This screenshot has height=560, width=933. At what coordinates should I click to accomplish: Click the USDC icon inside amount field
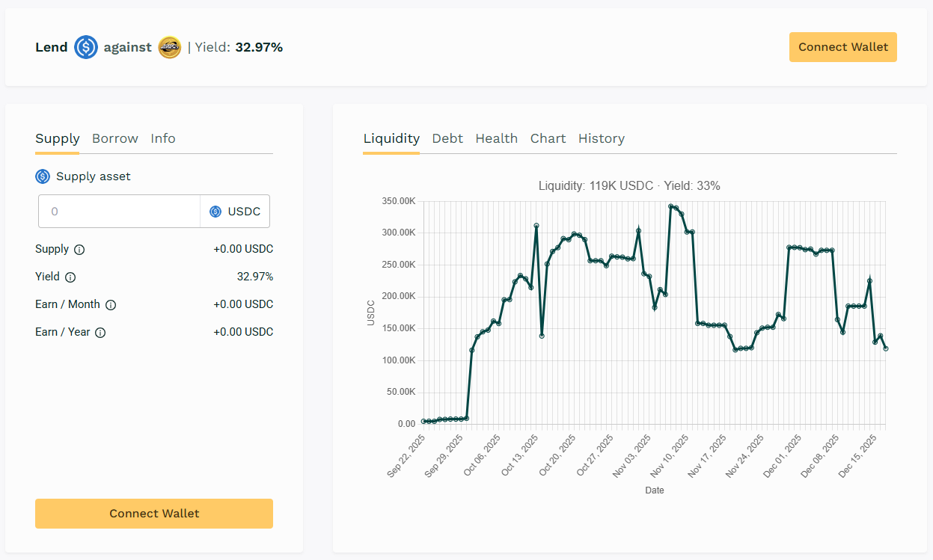pyautogui.click(x=215, y=212)
